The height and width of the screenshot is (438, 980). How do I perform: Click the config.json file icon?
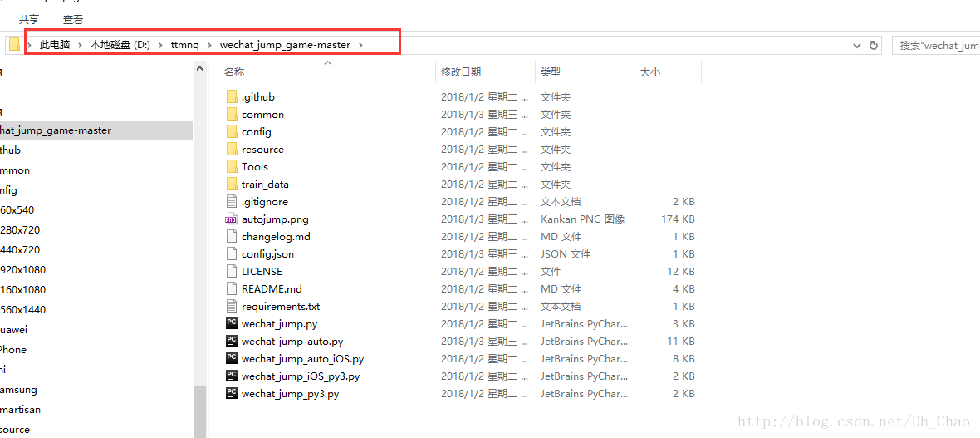(231, 254)
